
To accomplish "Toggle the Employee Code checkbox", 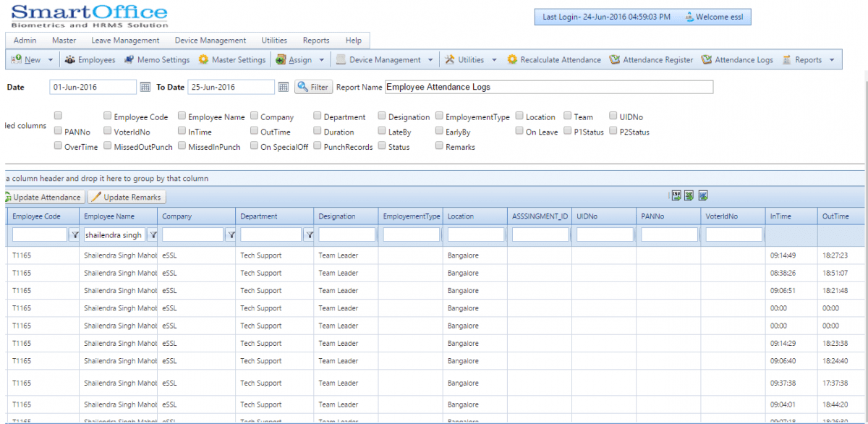I will [x=107, y=116].
